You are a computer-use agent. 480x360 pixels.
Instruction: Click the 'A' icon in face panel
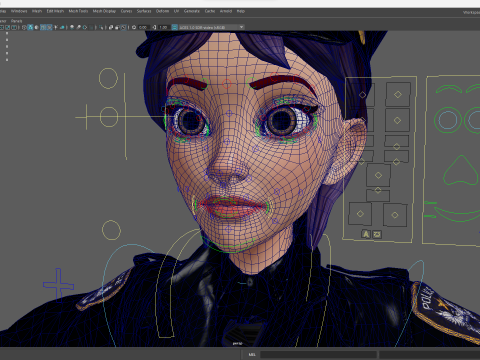click(366, 234)
